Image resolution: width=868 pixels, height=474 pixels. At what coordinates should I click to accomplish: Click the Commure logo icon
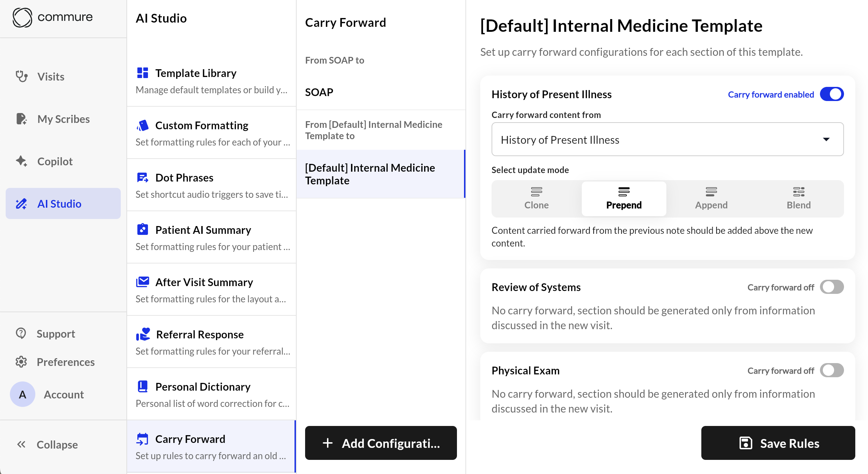click(22, 17)
